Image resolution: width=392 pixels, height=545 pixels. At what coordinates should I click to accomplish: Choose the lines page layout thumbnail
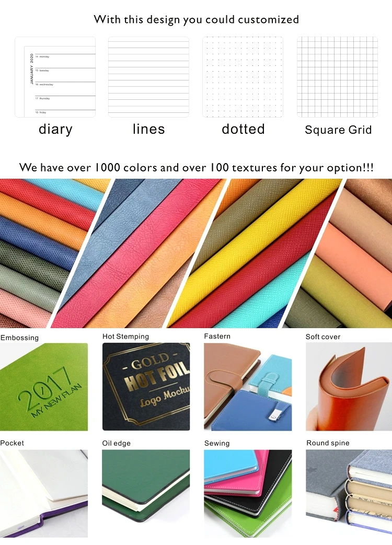[149, 77]
